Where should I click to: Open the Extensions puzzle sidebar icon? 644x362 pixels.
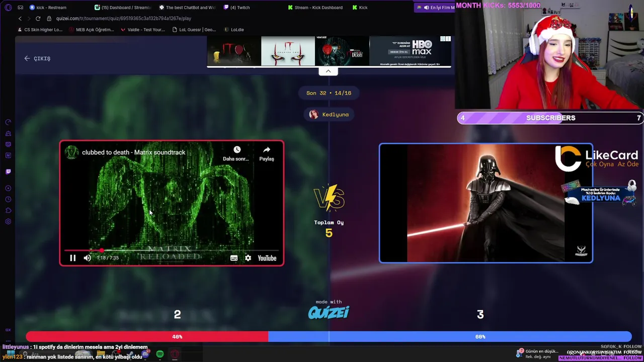pyautogui.click(x=8, y=211)
